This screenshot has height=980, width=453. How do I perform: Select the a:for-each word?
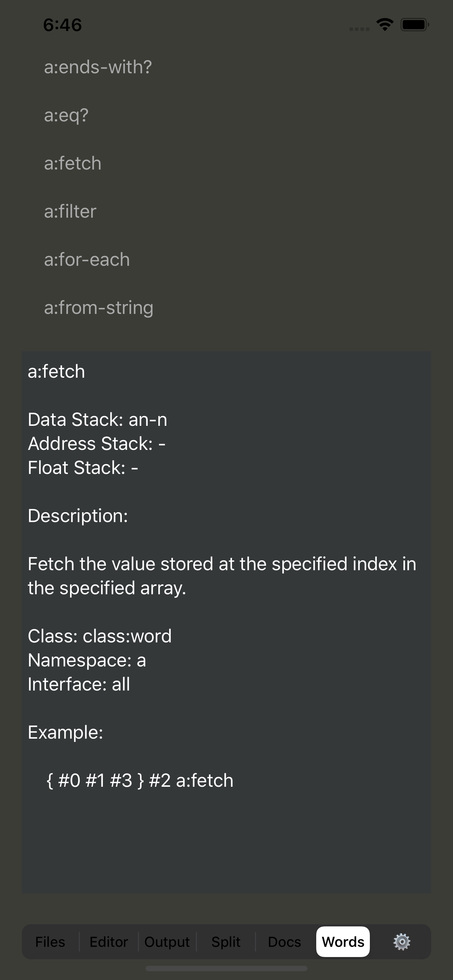(87, 260)
